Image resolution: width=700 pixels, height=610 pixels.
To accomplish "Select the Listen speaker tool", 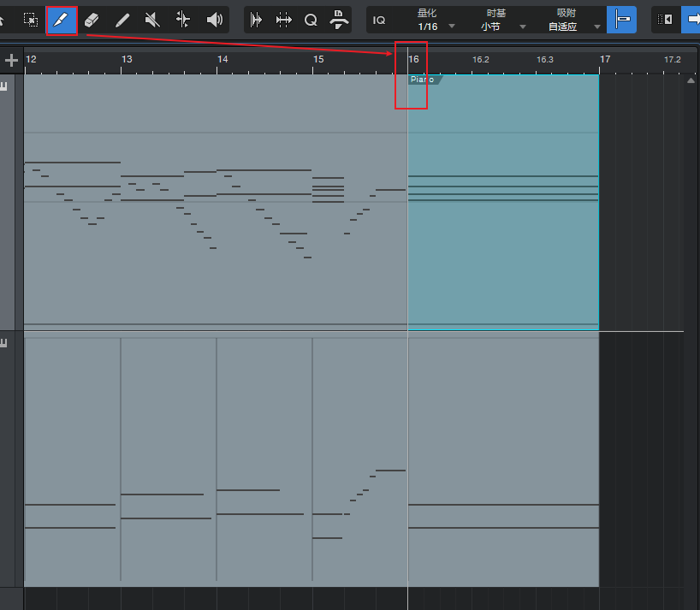I will point(215,20).
